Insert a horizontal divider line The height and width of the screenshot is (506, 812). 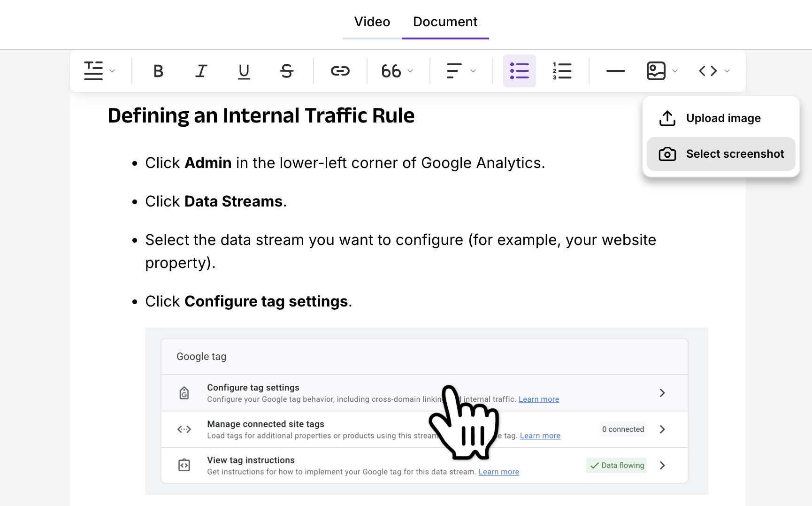coord(615,71)
